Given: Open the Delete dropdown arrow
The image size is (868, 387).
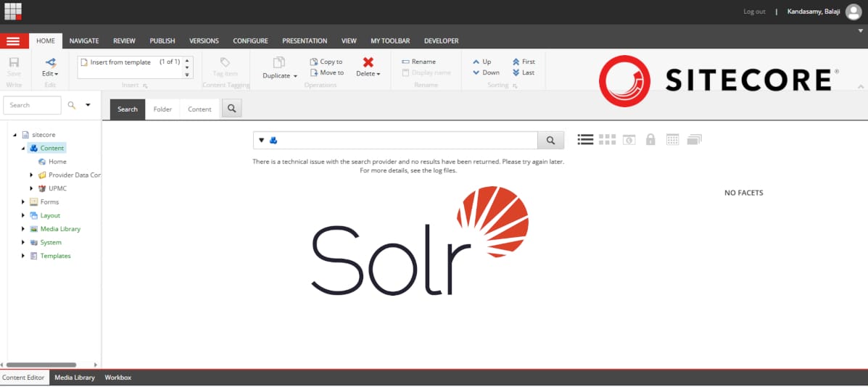Looking at the screenshot, I should coord(379,74).
